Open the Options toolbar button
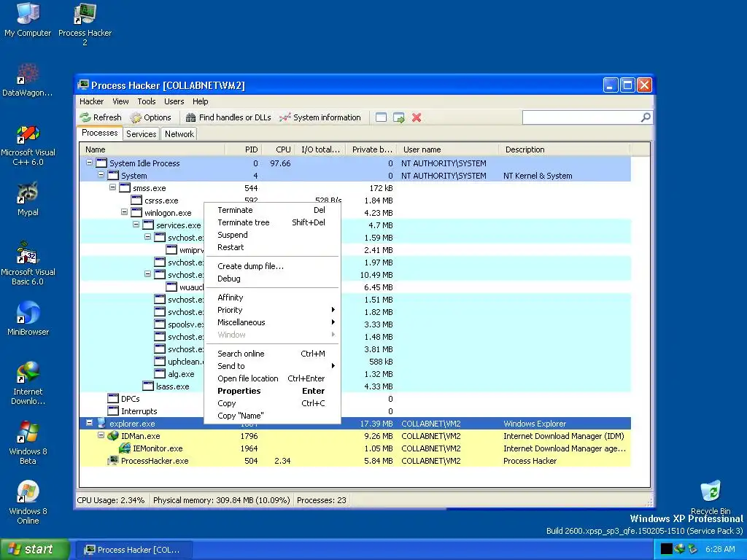This screenshot has height=560, width=747. pyautogui.click(x=150, y=117)
